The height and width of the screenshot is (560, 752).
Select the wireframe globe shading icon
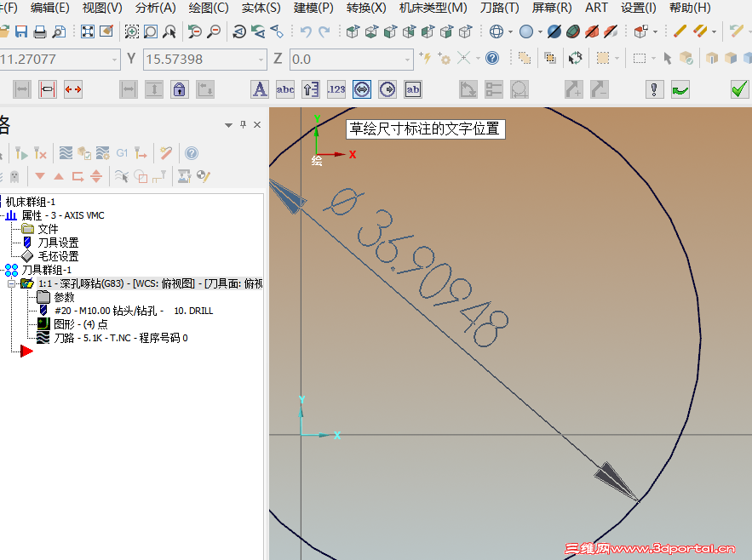pos(497,31)
